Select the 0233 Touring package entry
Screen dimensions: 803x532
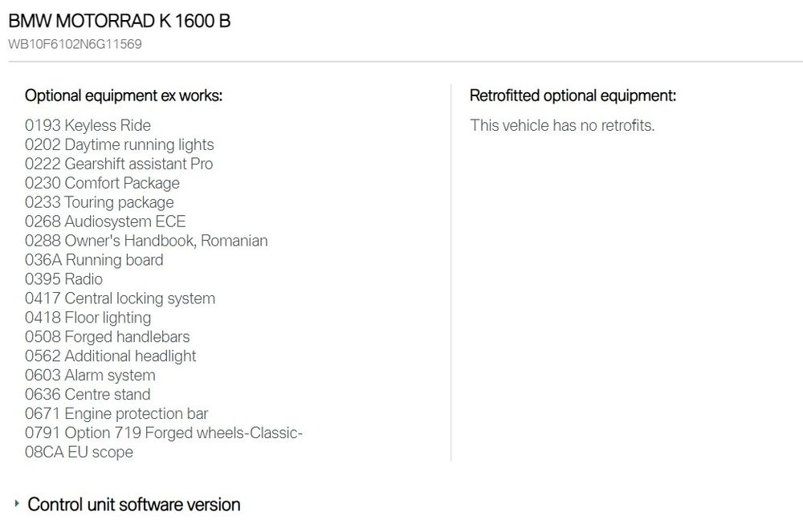click(99, 202)
